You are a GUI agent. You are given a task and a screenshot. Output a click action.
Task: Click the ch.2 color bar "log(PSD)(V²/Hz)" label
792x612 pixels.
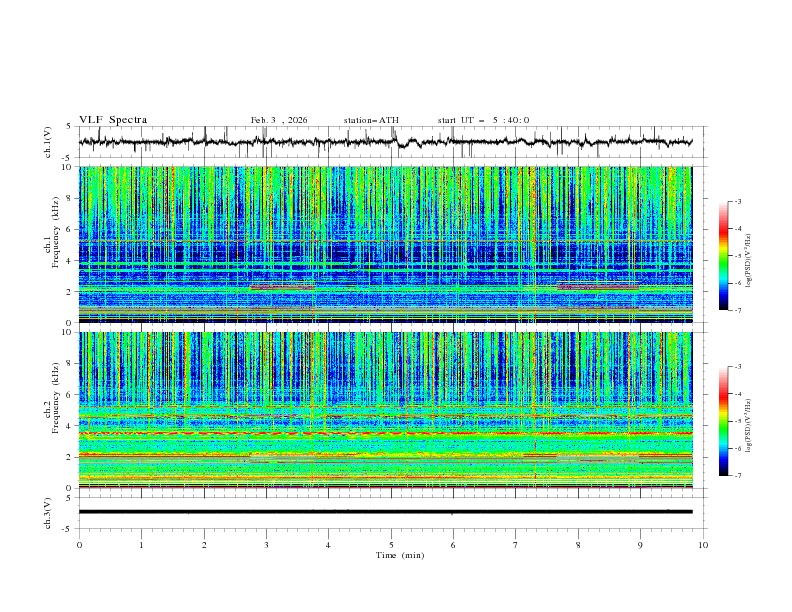tap(749, 426)
